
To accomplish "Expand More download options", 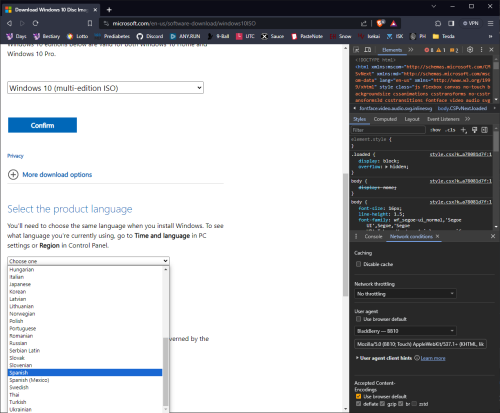I will coord(50,175).
